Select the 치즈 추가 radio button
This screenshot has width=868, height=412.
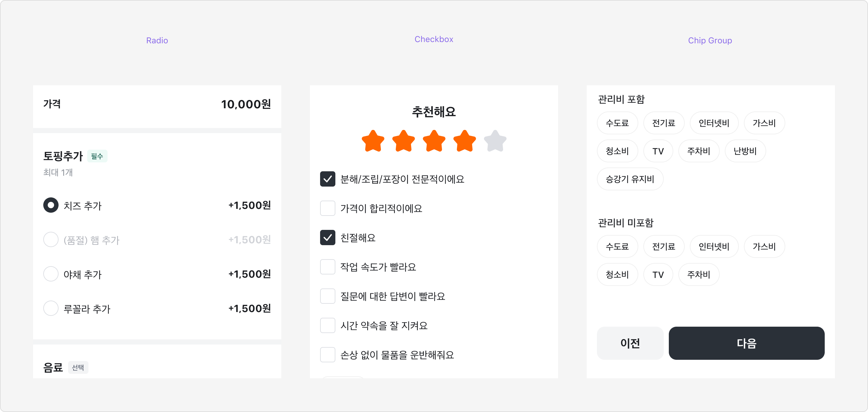pos(51,205)
